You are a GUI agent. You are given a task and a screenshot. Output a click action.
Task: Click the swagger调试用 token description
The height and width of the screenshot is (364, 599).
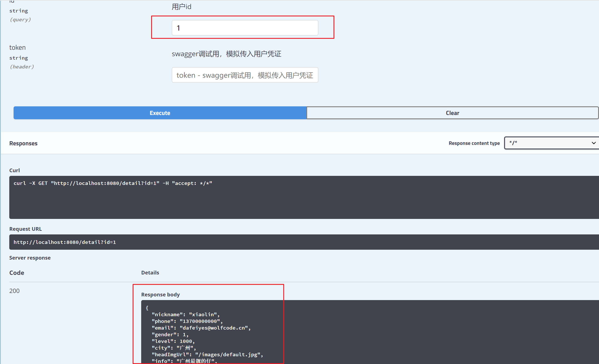[x=227, y=54]
